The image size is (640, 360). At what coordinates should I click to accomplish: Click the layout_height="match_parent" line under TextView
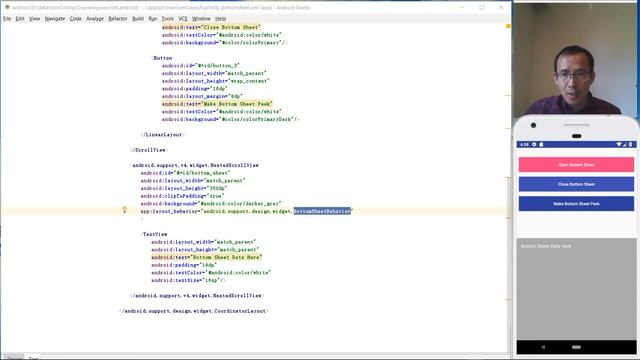[205, 249]
